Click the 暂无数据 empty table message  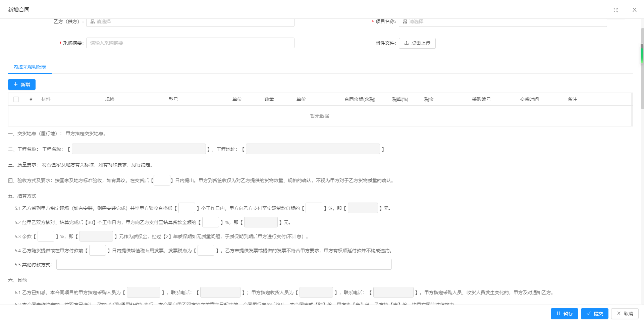point(320,116)
